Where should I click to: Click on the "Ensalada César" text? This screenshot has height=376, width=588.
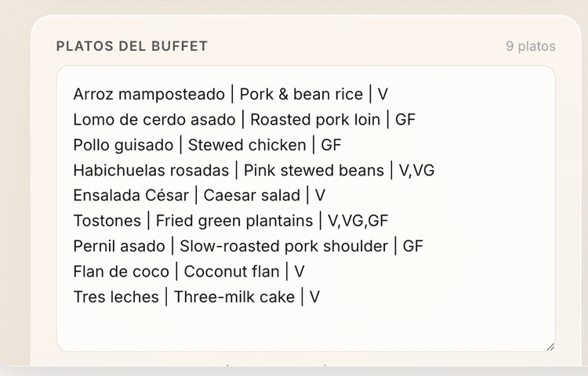(131, 195)
